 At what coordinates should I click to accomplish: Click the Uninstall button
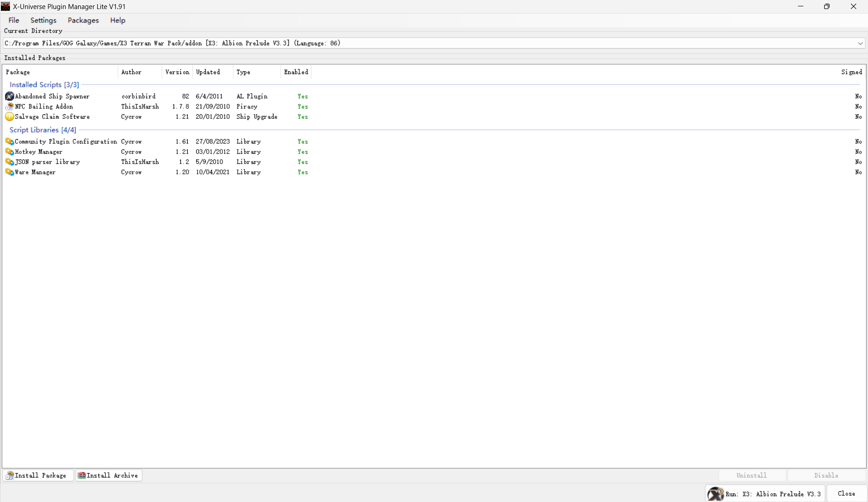coord(751,475)
